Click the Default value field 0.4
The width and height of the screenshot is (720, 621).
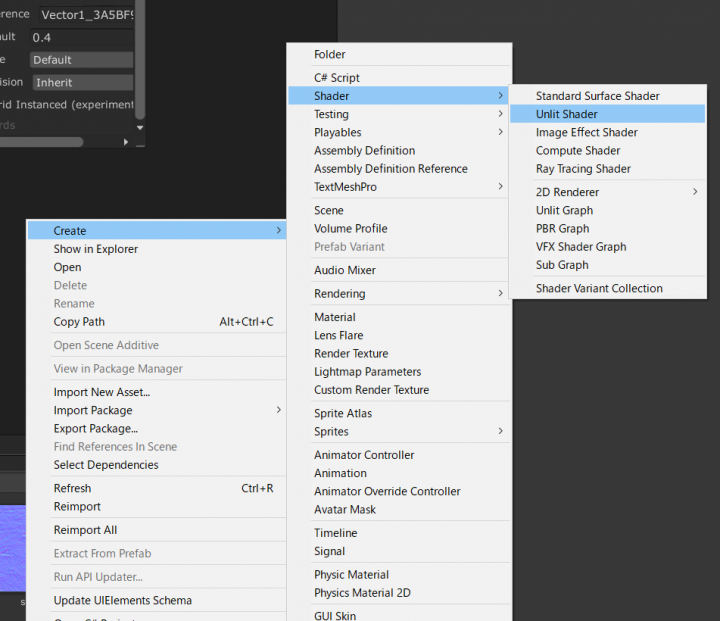80,37
